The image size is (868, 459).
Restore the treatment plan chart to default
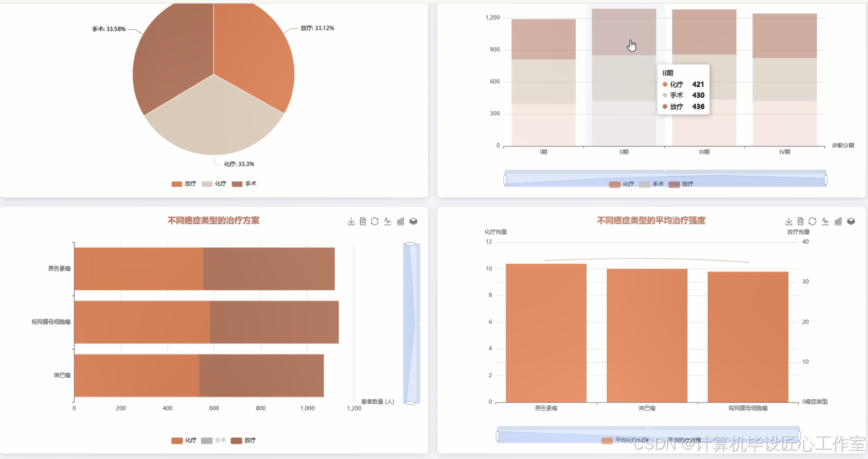(x=375, y=221)
